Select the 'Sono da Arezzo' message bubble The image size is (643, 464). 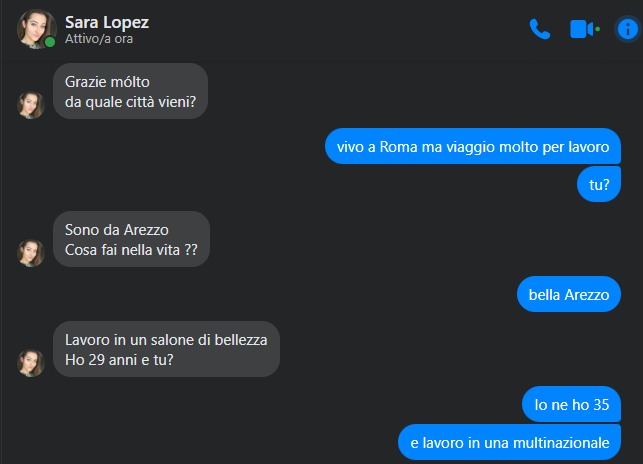110,228
